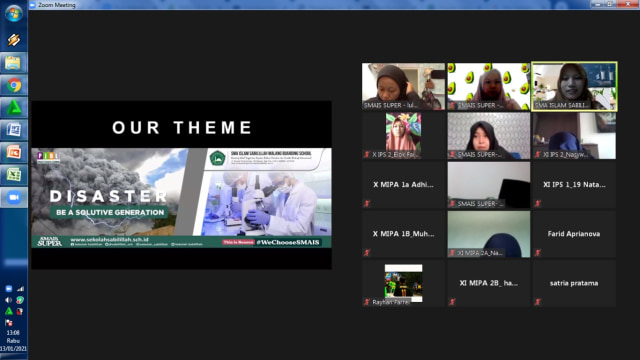Viewport: 640px width, 360px height.
Task: Minimize the Zoom Meeting window
Action: pyautogui.click(x=598, y=4)
